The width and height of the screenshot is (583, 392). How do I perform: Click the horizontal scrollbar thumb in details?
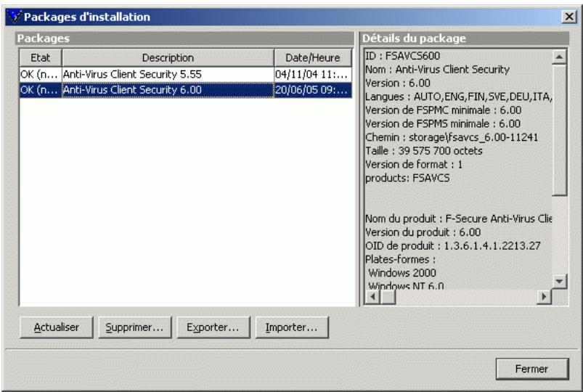[388, 297]
